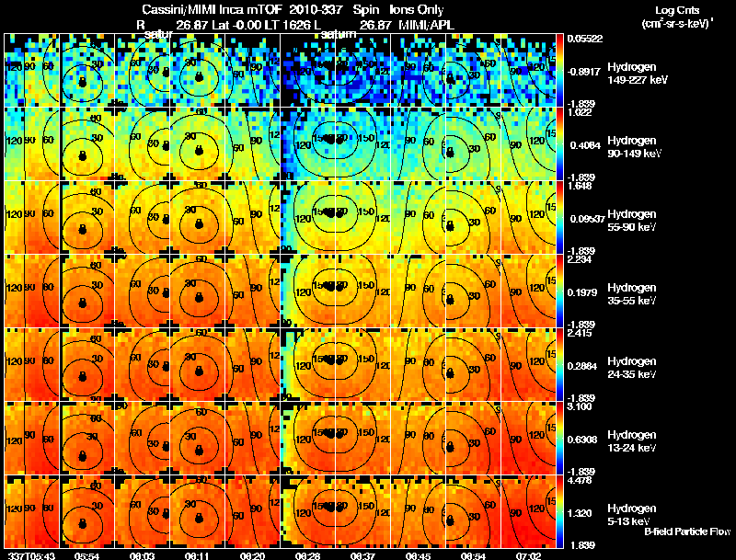Click the time axis label '06:03'
Screen dimensions: 736x560
coord(143,556)
